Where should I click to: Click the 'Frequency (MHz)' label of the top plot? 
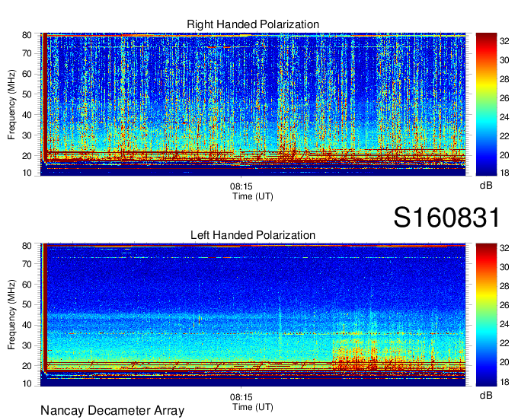11,104
